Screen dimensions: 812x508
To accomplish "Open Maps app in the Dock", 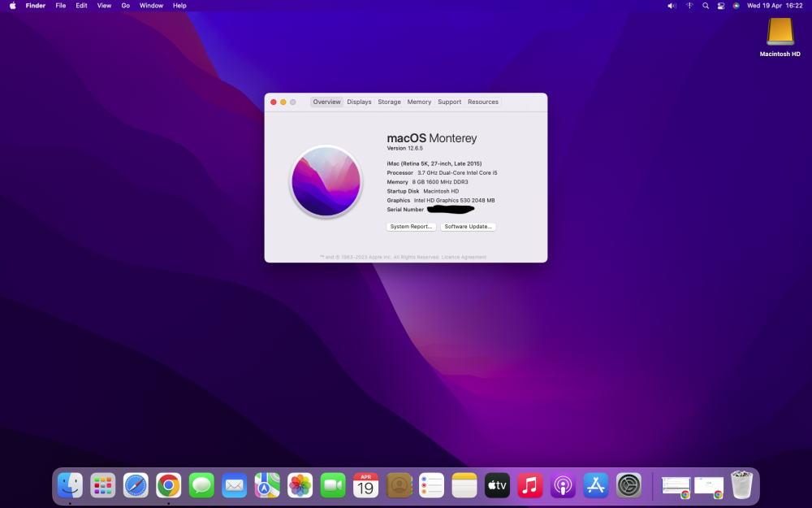I will 267,486.
